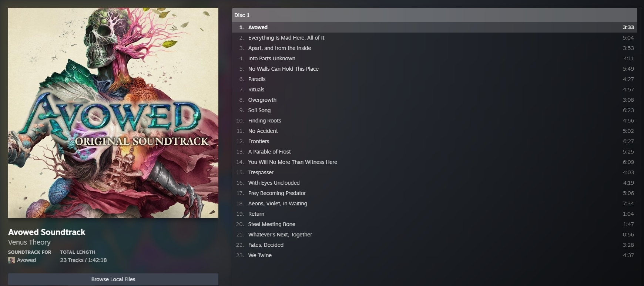Select Aeons, Violet, in Waiting
Viewport: 644px width, 286px height.
coord(435,203)
